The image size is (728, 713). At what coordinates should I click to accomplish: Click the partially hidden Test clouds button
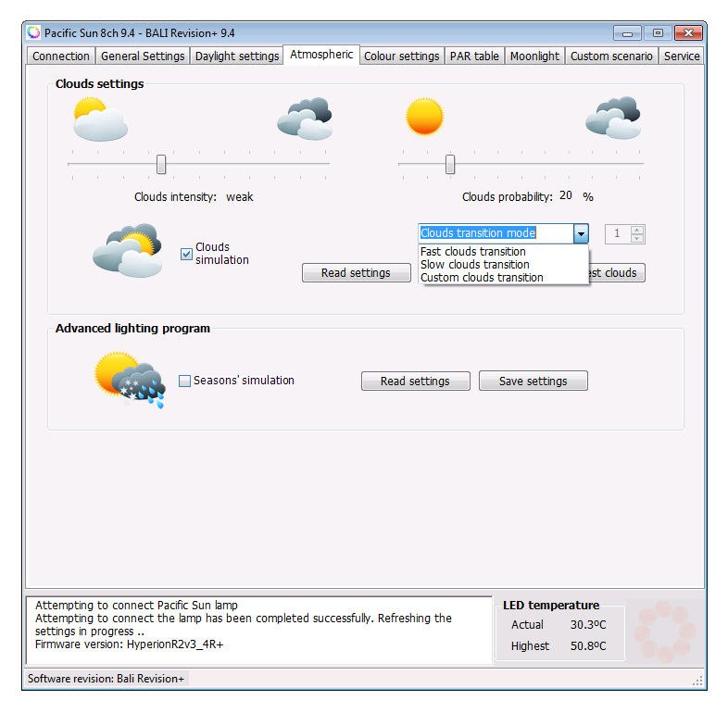[617, 273]
